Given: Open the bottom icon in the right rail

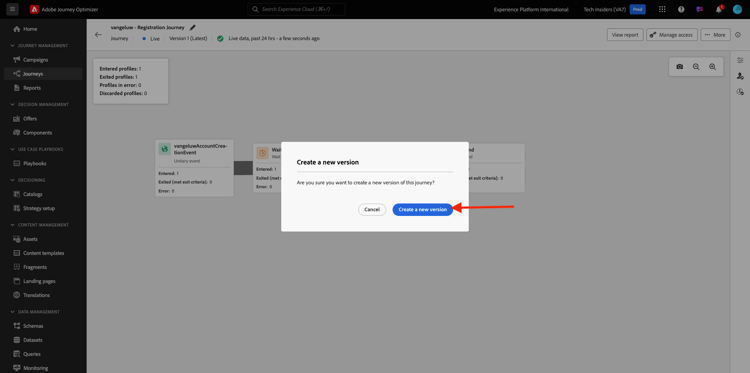Looking at the screenshot, I should (740, 92).
